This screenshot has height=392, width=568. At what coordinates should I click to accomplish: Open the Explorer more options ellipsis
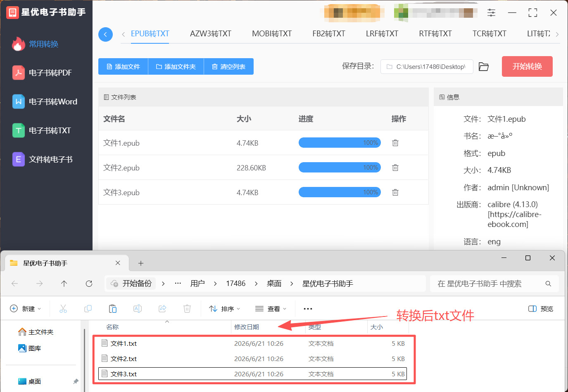(x=308, y=309)
